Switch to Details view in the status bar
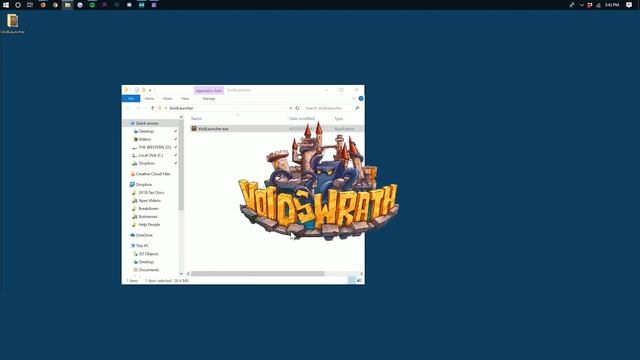This screenshot has height=360, width=640. click(351, 280)
